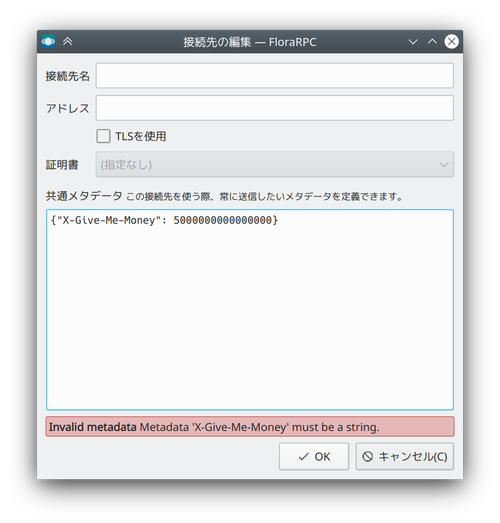This screenshot has height=523, width=500.
Task: Click the Invalid metadata error message
Action: 250,427
